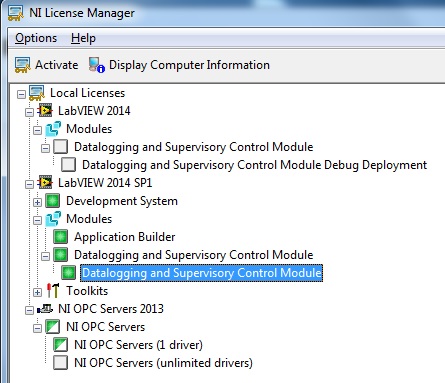This screenshot has height=383, width=445.
Task: Open the Options menu
Action: click(36, 38)
